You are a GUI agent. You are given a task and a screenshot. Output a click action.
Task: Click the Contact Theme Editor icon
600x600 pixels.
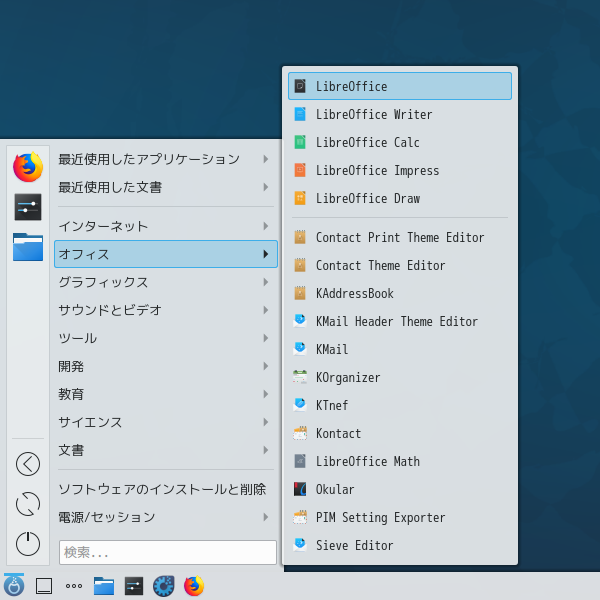tap(300, 265)
